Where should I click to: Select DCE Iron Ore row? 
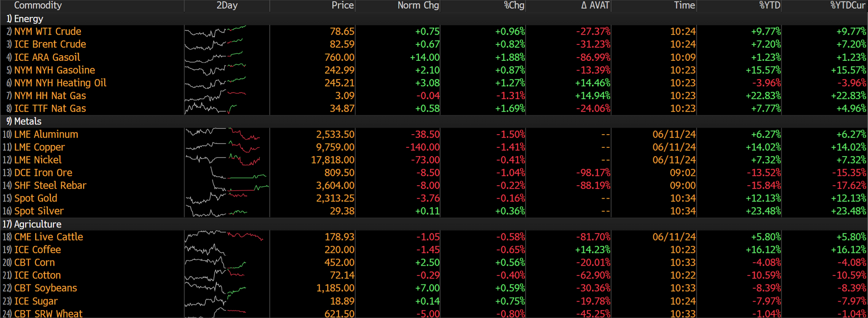[434, 173]
